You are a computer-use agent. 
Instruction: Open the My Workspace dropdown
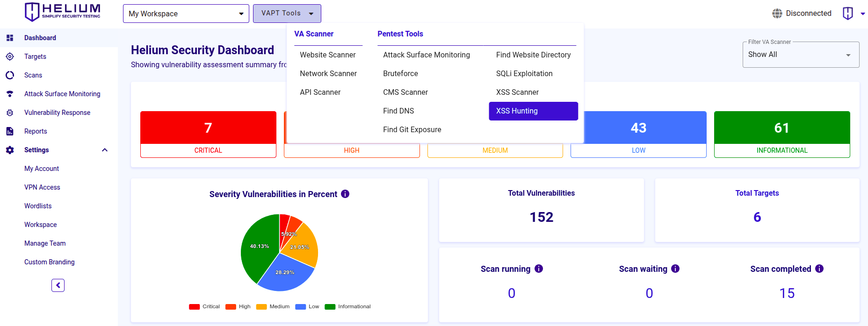tap(186, 14)
